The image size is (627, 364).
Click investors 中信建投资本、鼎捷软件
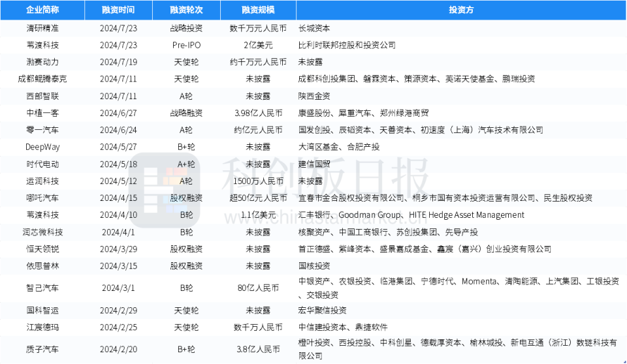(343, 327)
